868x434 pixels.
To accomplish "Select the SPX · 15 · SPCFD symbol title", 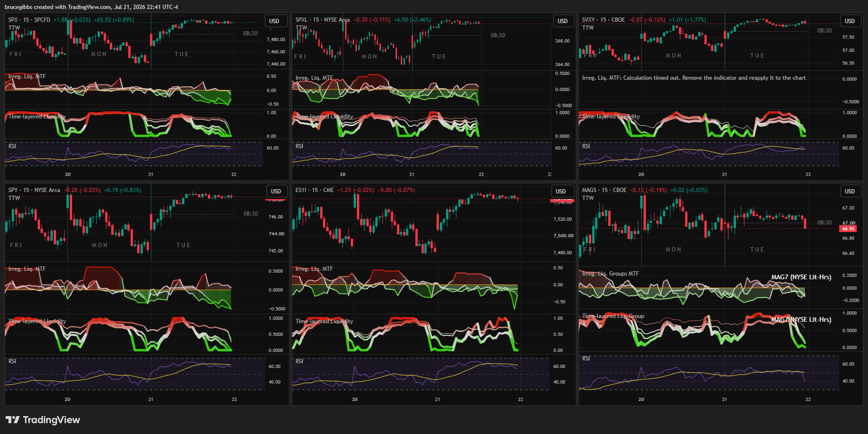I will click(29, 20).
